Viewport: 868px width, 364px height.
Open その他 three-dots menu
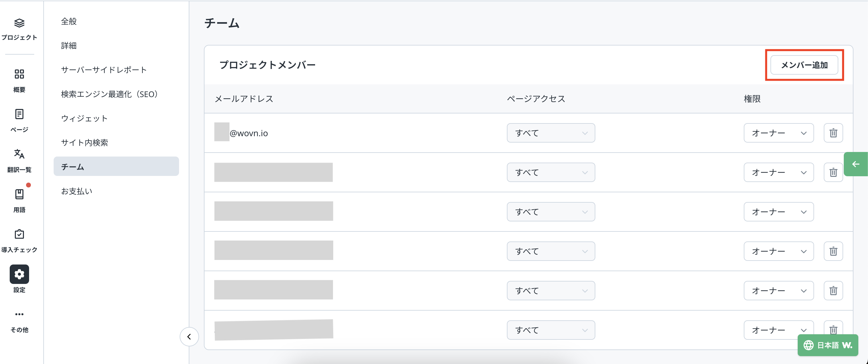(x=19, y=314)
